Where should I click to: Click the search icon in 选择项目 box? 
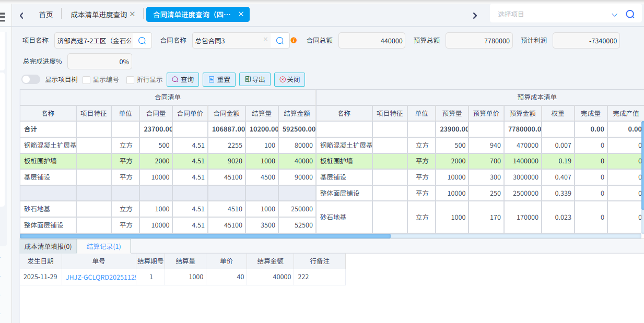click(630, 15)
